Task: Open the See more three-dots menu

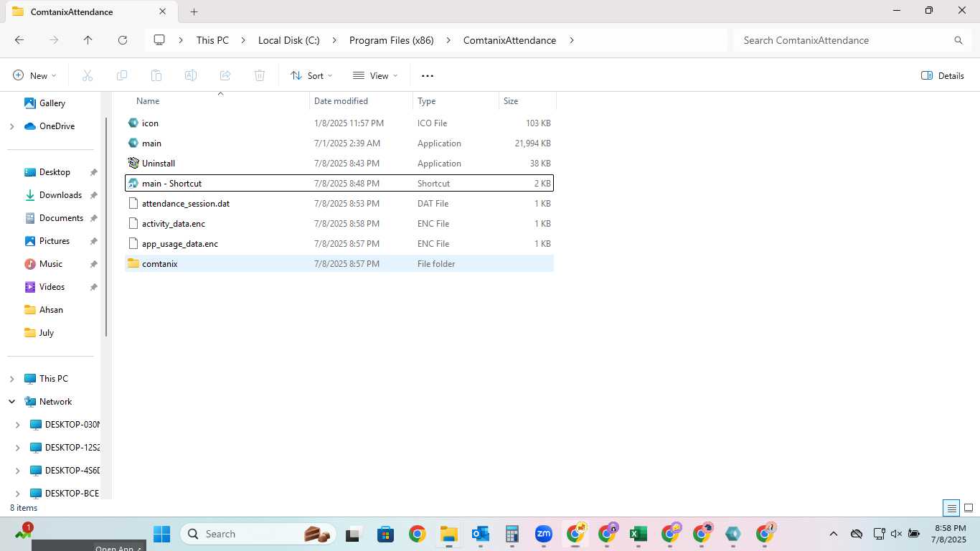Action: [x=428, y=75]
